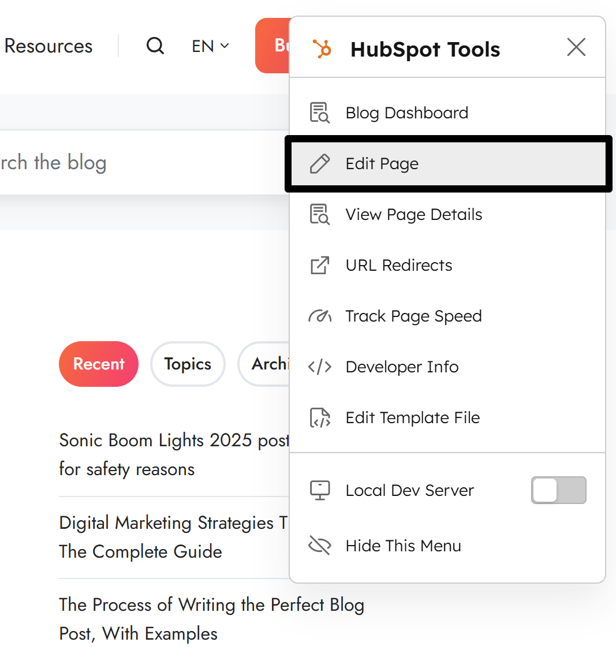Switch to the Topics filter pill

[188, 364]
